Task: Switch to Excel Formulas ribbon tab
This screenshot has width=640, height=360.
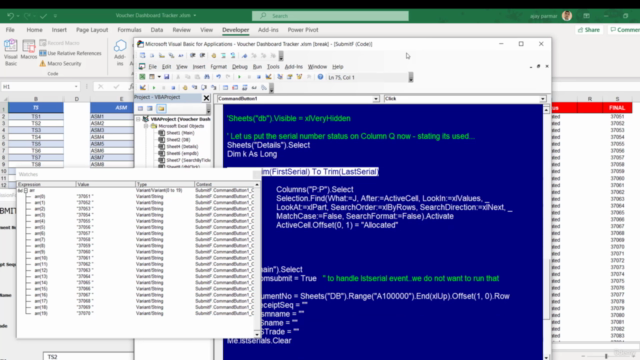Action: pos(129,30)
